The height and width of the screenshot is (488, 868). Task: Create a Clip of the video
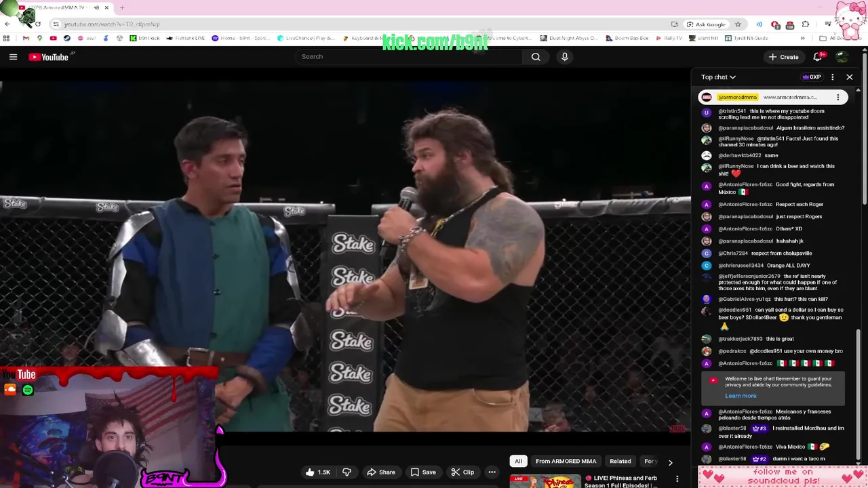click(463, 472)
